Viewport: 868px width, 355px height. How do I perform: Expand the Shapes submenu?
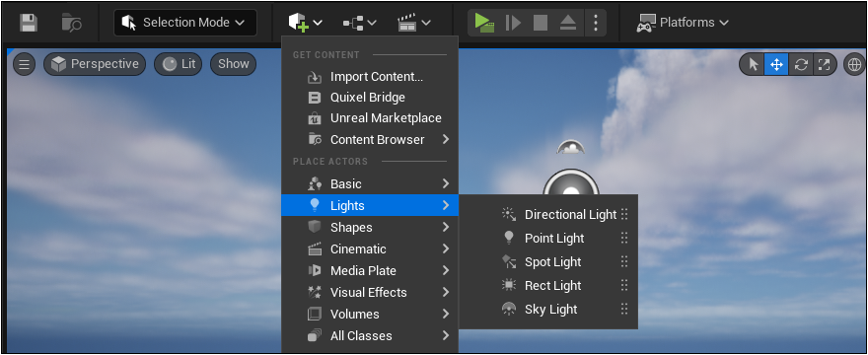click(370, 227)
